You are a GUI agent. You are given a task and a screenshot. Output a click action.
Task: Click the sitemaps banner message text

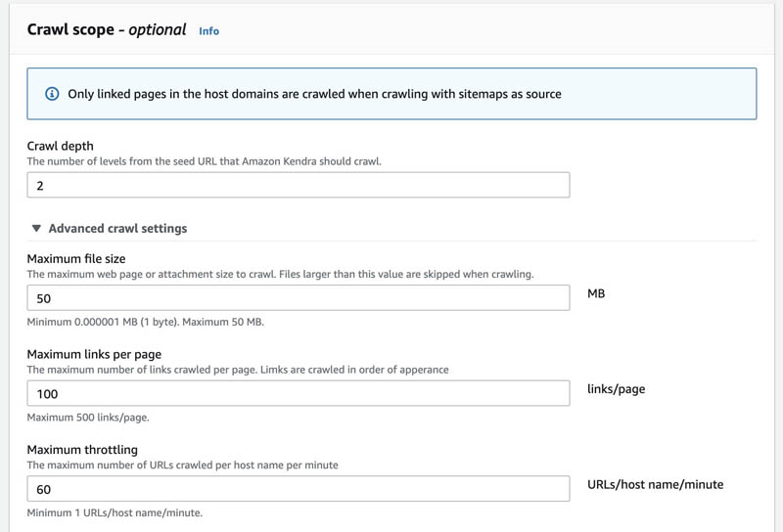[x=314, y=94]
